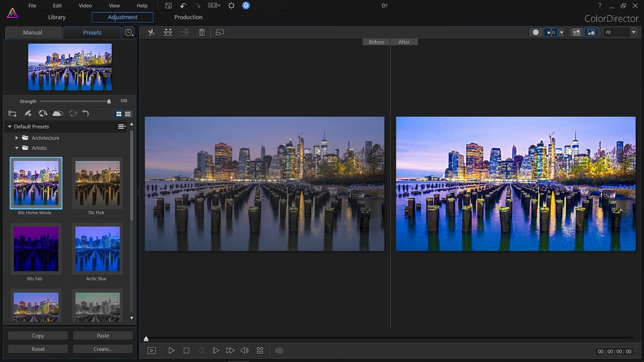
Task: Switch presets to list view
Action: pyautogui.click(x=127, y=114)
